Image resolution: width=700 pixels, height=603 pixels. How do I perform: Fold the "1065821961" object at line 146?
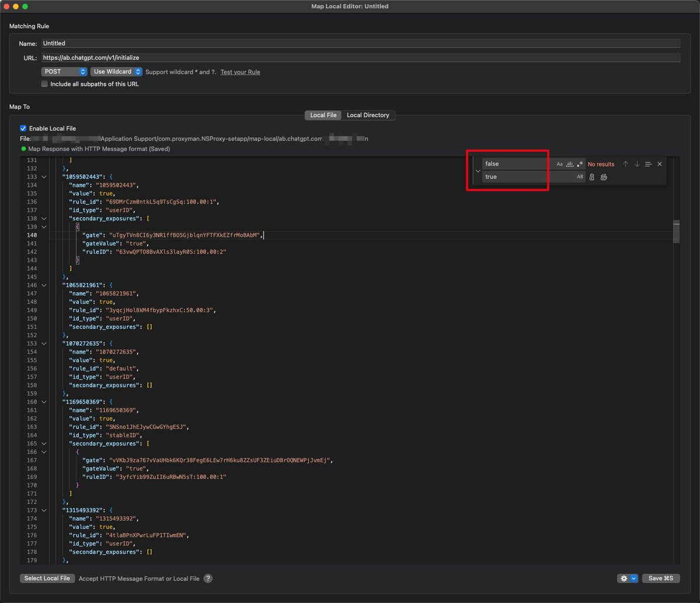[x=44, y=286]
